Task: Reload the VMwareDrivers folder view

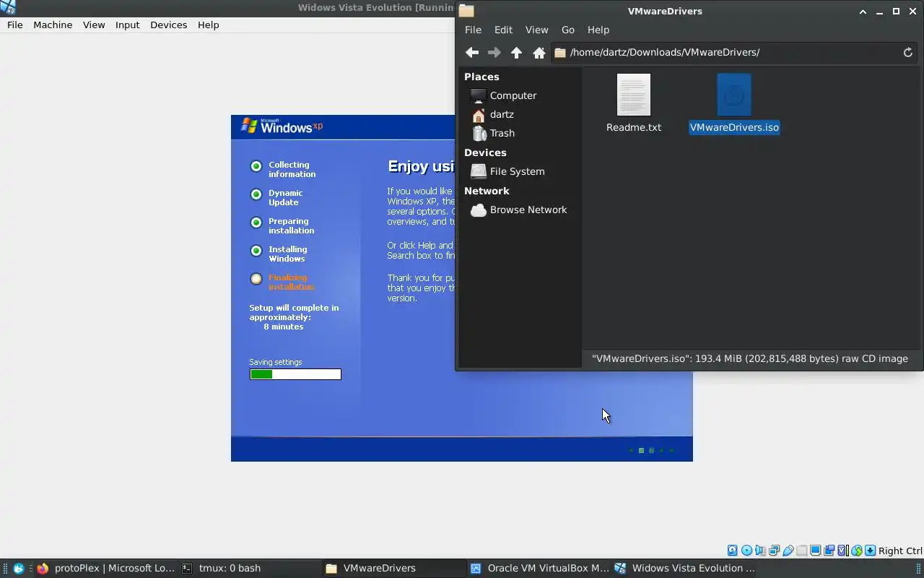Action: point(908,52)
